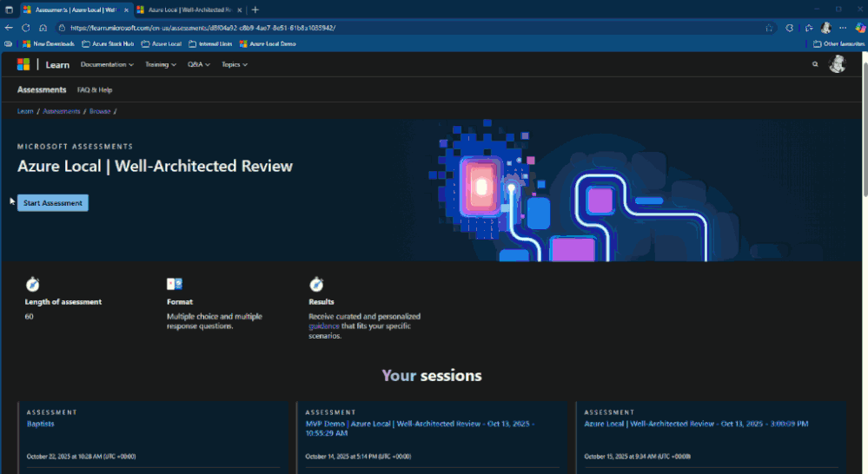Open the Oct 13 3:00:09 PM session
This screenshot has height=474, width=868.
point(696,424)
